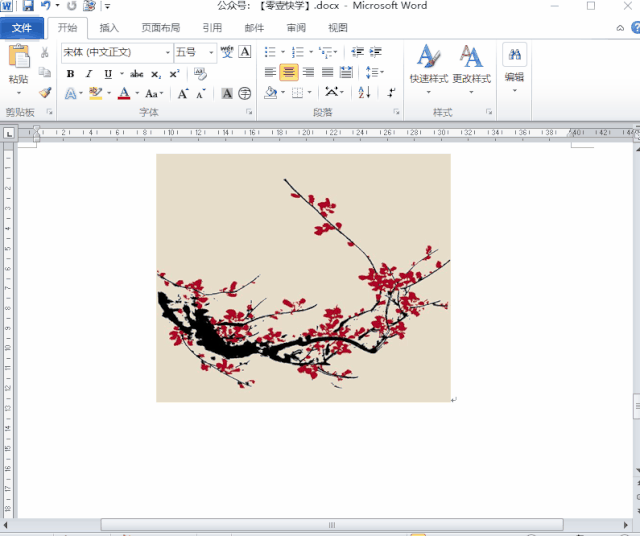This screenshot has width=640, height=536.
Task: Show or hide paragraph marks
Action: 391,93
